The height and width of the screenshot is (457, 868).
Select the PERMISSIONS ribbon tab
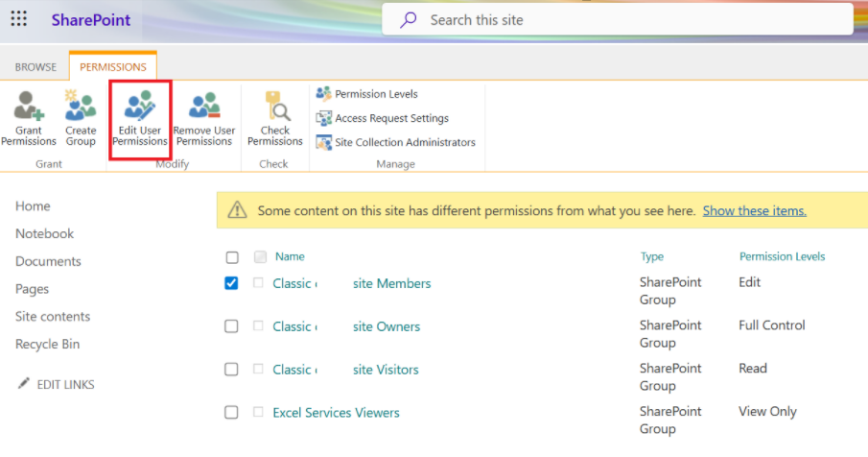(x=113, y=67)
